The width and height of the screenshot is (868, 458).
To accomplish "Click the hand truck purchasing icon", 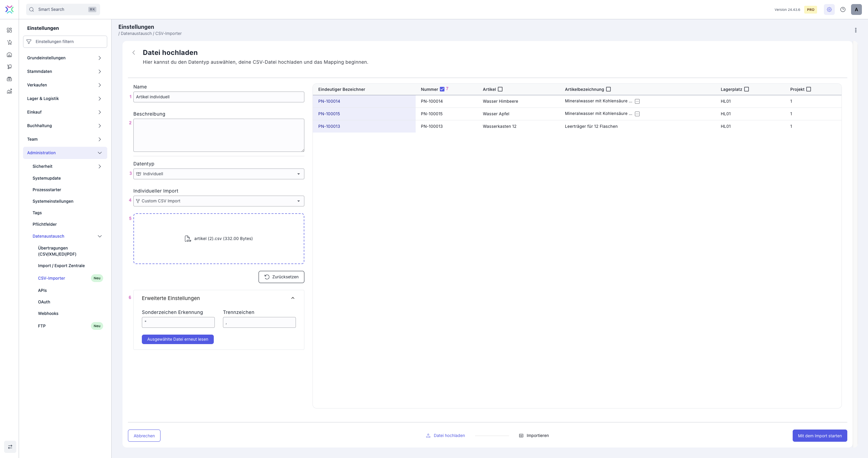I will (10, 67).
